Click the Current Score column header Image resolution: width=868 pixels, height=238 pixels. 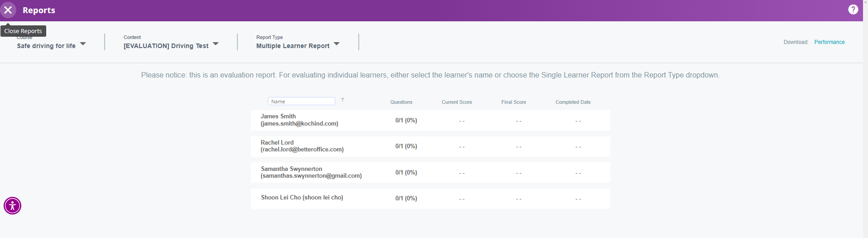[457, 102]
